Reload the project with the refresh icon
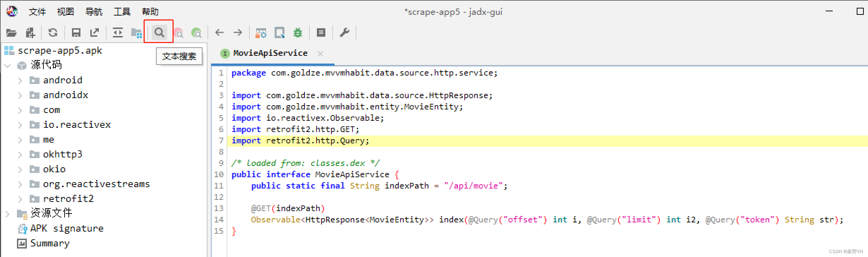Image resolution: width=868 pixels, height=257 pixels. click(53, 33)
